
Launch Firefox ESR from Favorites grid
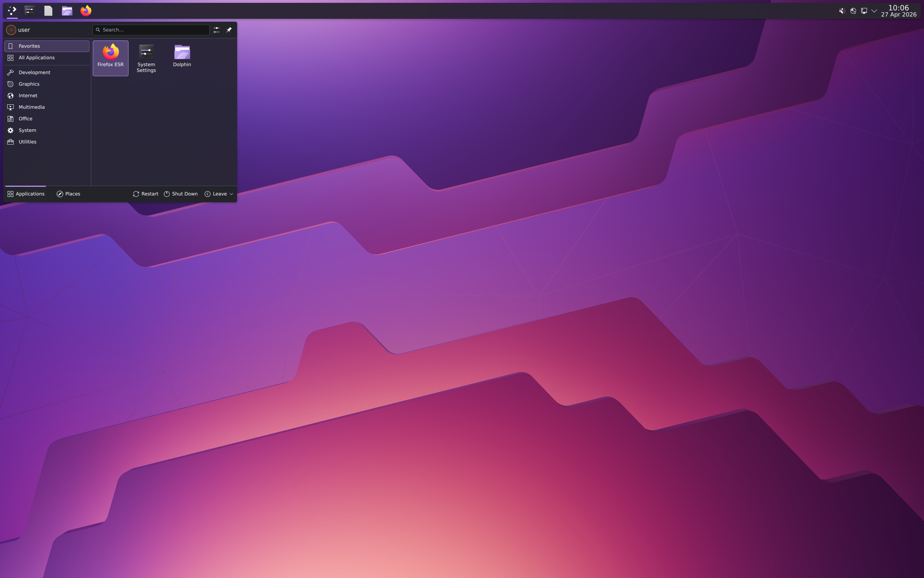[x=110, y=58]
